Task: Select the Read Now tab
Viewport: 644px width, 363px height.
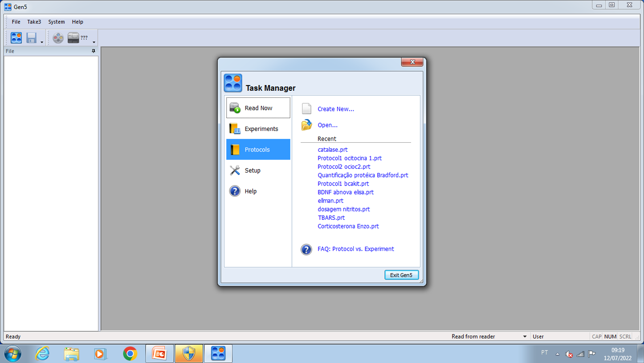Action: tap(258, 108)
